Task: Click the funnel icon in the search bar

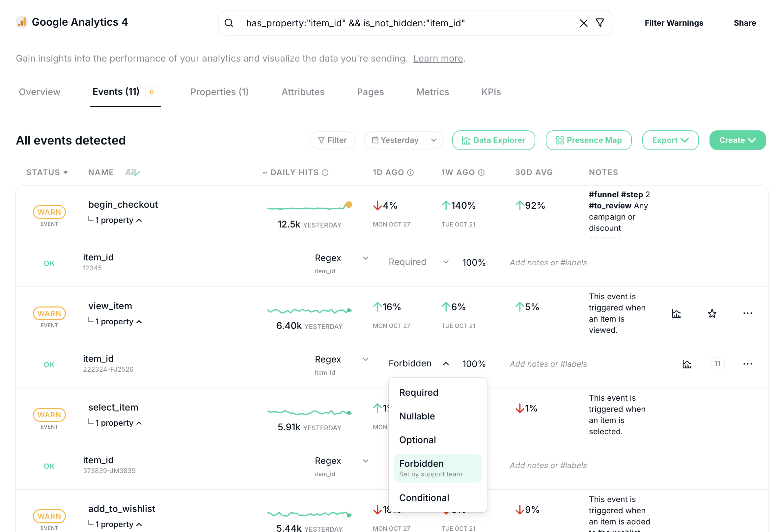Action: [x=600, y=23]
